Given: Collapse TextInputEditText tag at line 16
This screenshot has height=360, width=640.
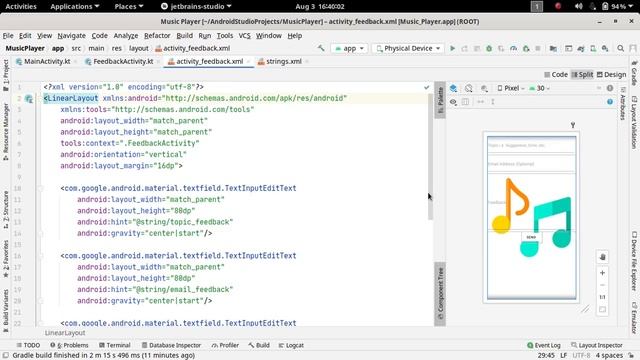Looking at the screenshot, I should (40, 256).
